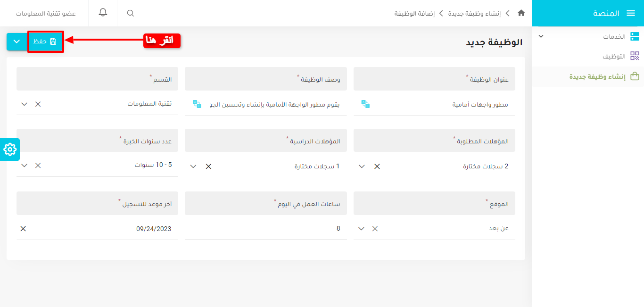Viewport: 644px width, 307px height.
Task: Clear the registration deadline date
Action: [23, 229]
